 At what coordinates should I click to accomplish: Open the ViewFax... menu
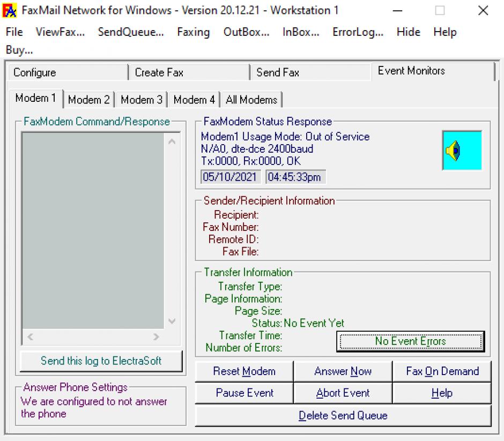60,32
